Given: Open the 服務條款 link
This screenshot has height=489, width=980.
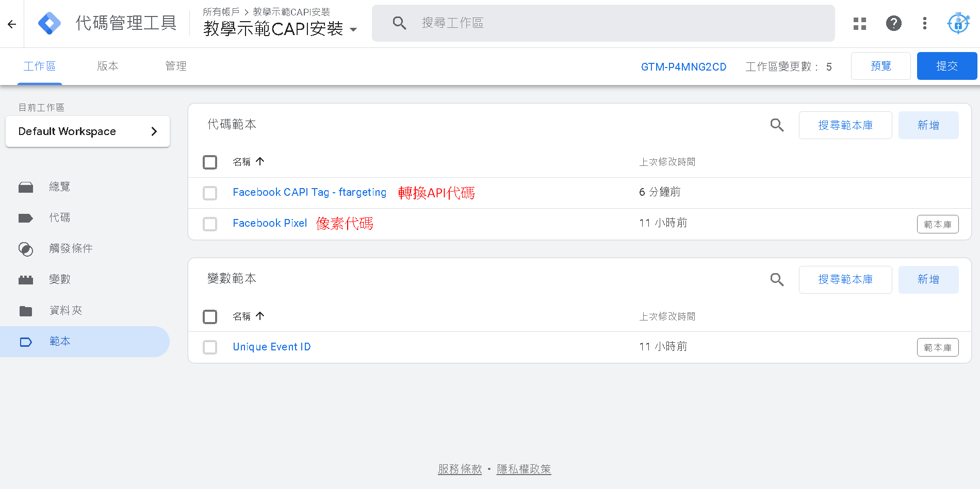Looking at the screenshot, I should point(460,469).
